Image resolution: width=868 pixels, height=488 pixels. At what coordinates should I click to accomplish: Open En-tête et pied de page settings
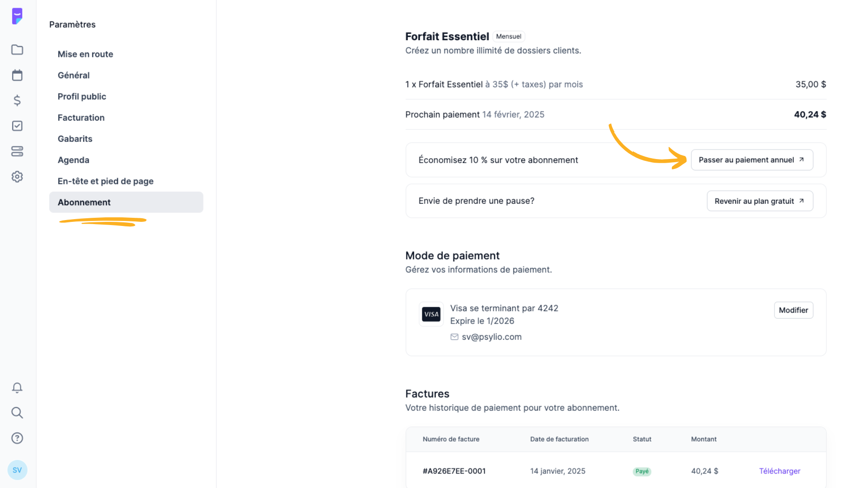tap(105, 181)
